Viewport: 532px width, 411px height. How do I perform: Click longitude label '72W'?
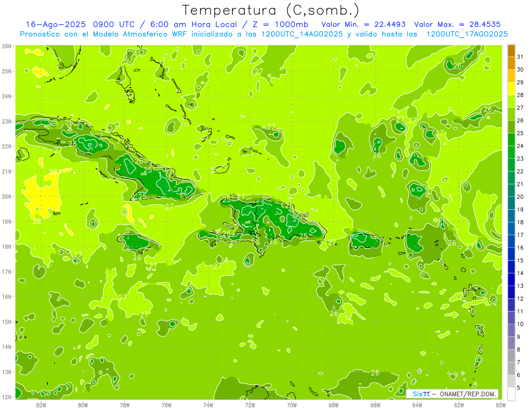coord(250,405)
